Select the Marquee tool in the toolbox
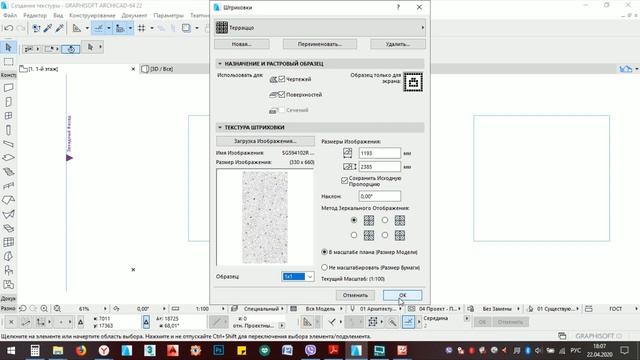This screenshot has height=360, width=640. [8, 62]
